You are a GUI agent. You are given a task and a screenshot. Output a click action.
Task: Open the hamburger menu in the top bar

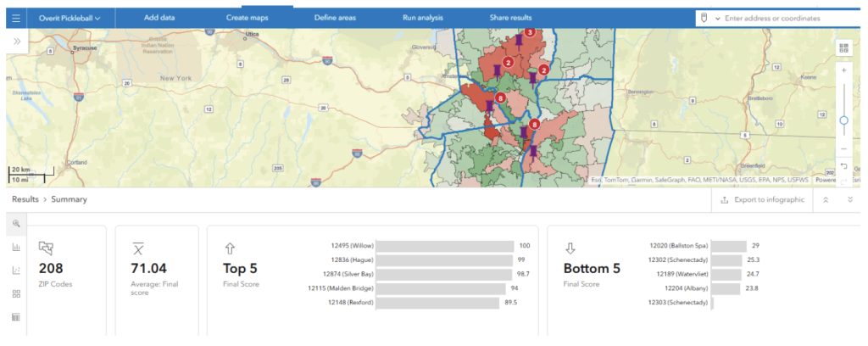coord(16,18)
